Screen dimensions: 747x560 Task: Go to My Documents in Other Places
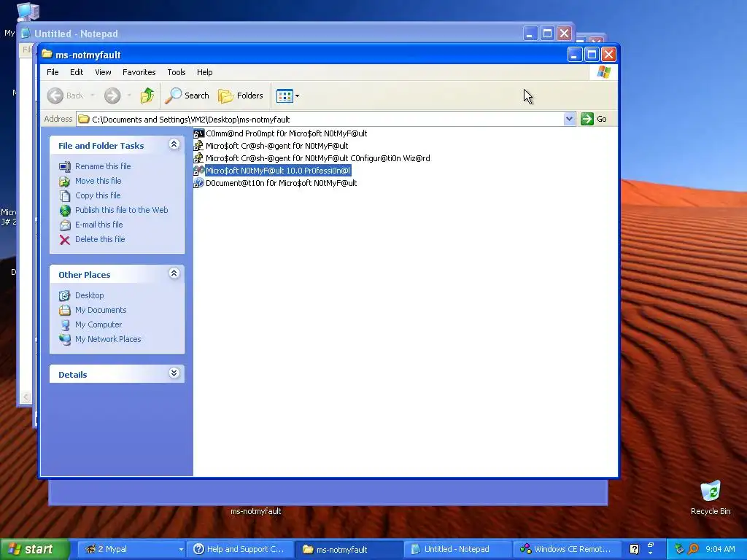pos(101,310)
